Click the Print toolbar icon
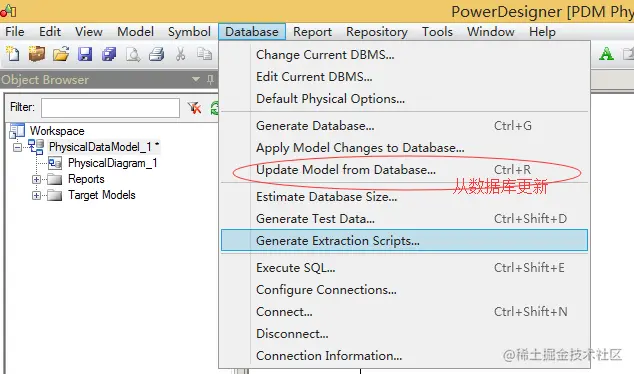Viewport: 634px width, 374px height. click(x=156, y=54)
